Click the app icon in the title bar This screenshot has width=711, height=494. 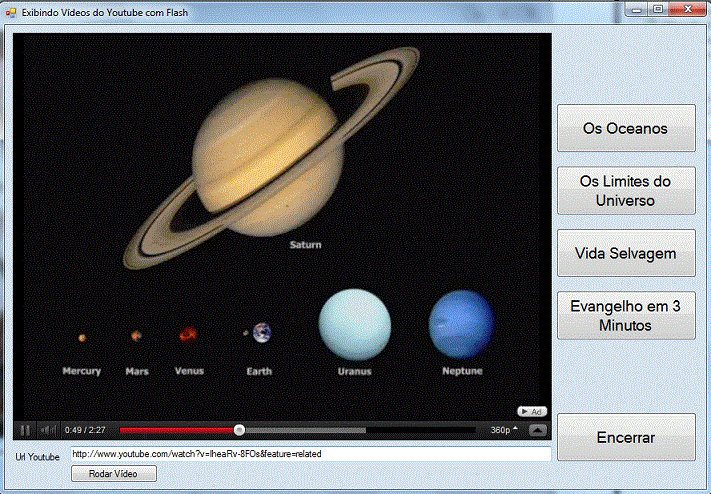11,13
